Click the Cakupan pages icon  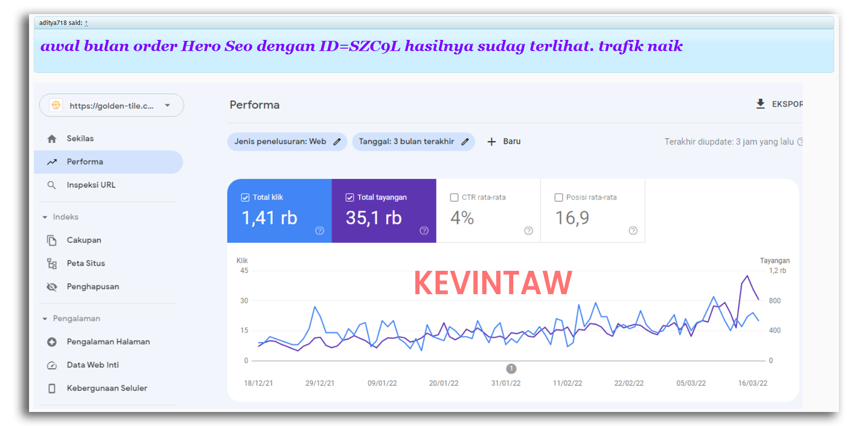click(52, 240)
